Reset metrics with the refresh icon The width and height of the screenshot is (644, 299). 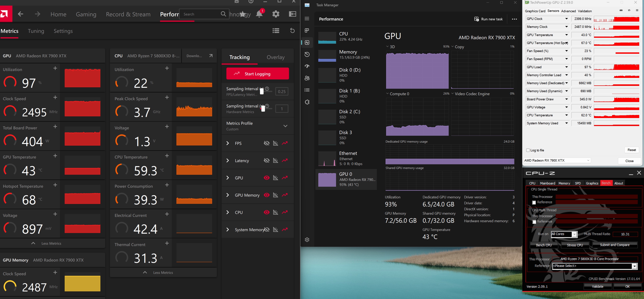click(x=292, y=30)
